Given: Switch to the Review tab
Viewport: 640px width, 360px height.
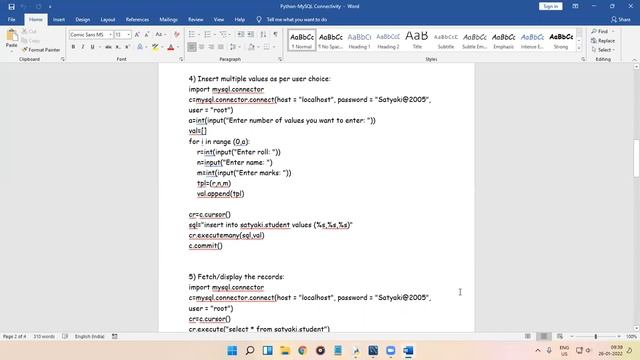Looking at the screenshot, I should pos(196,20).
